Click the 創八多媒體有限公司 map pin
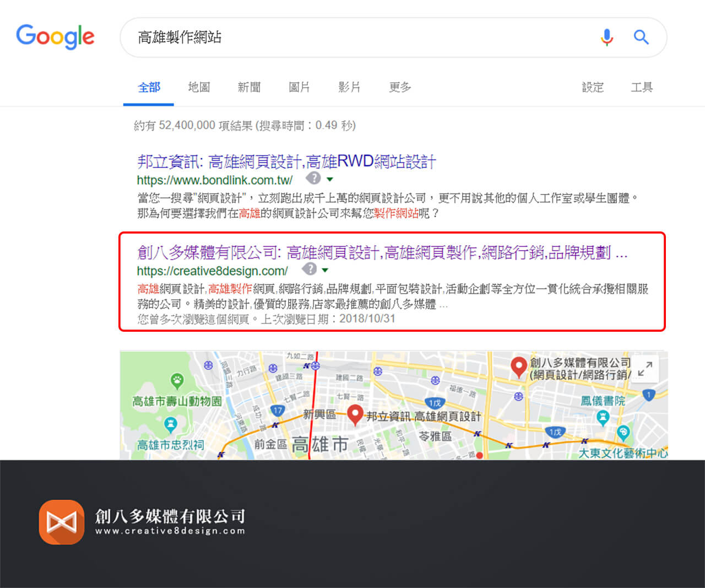The height and width of the screenshot is (588, 705). pyautogui.click(x=518, y=366)
